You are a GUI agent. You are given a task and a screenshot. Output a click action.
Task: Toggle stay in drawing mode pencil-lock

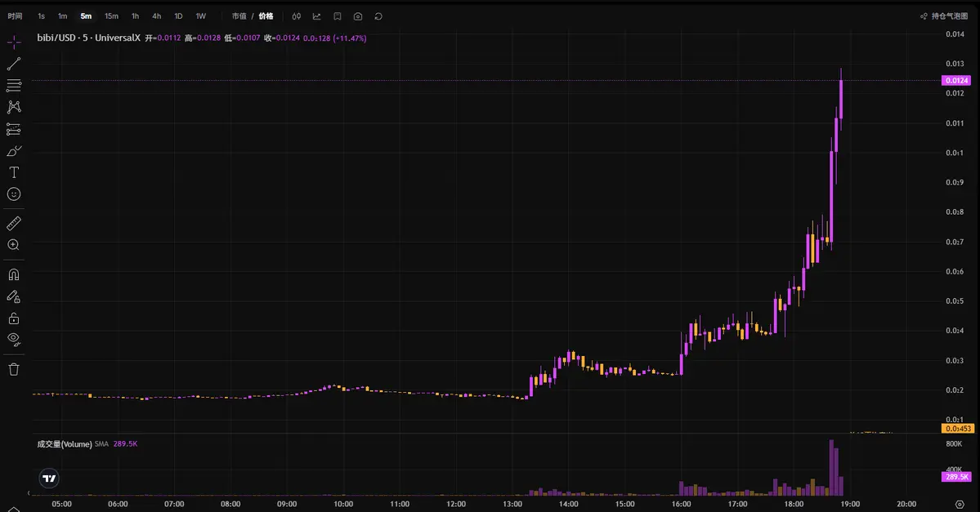[x=14, y=296]
